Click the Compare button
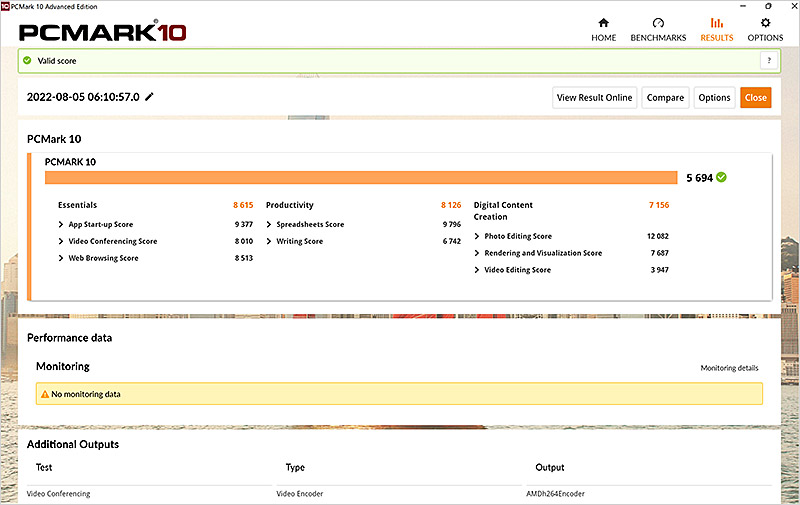This screenshot has height=505, width=800. click(x=665, y=97)
